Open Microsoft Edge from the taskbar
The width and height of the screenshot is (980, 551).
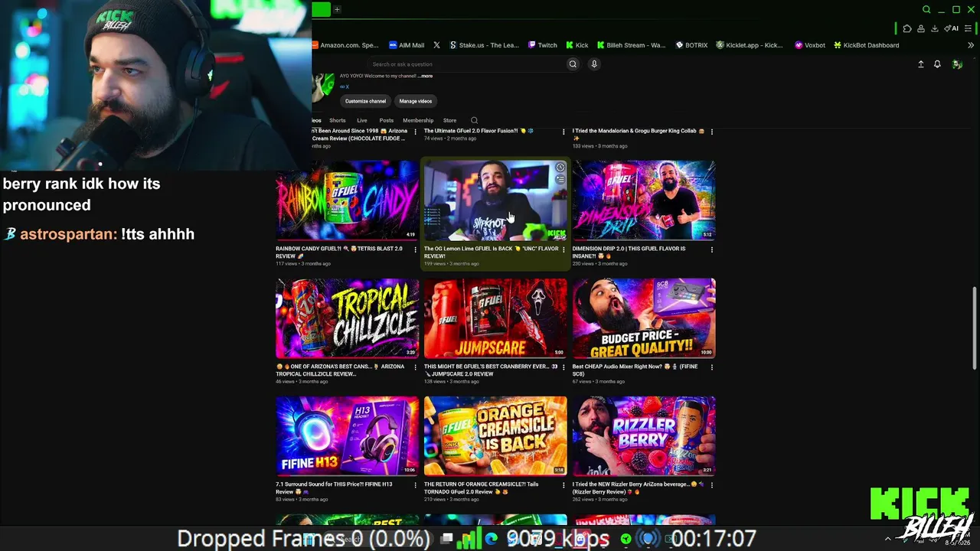491,539
